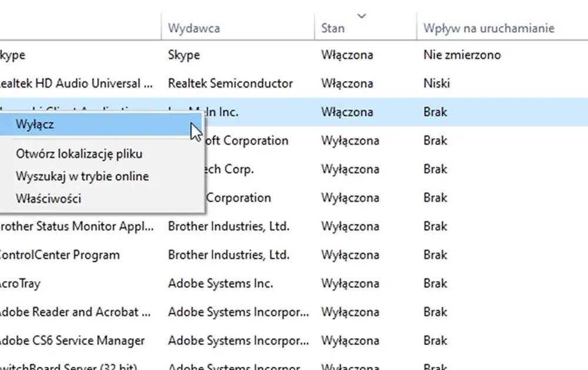Click Wyłączona status in AcroTray row

point(350,284)
